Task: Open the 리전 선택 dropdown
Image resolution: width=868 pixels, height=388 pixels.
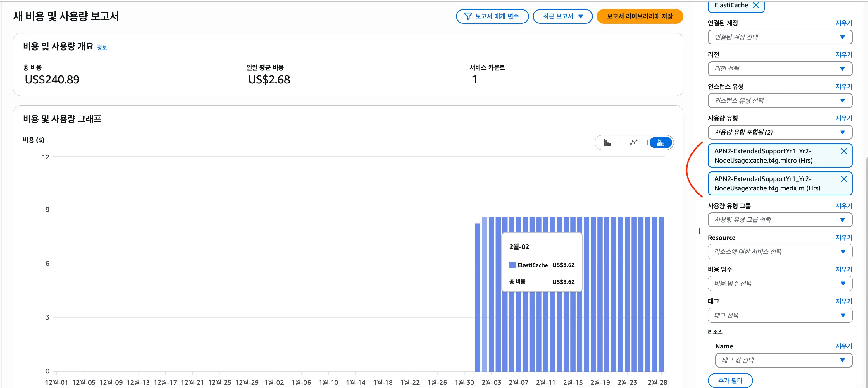Action: (x=780, y=69)
